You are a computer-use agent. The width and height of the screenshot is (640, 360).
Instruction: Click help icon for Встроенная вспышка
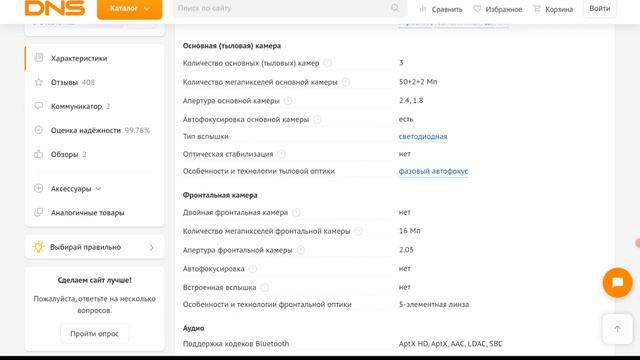(x=264, y=288)
